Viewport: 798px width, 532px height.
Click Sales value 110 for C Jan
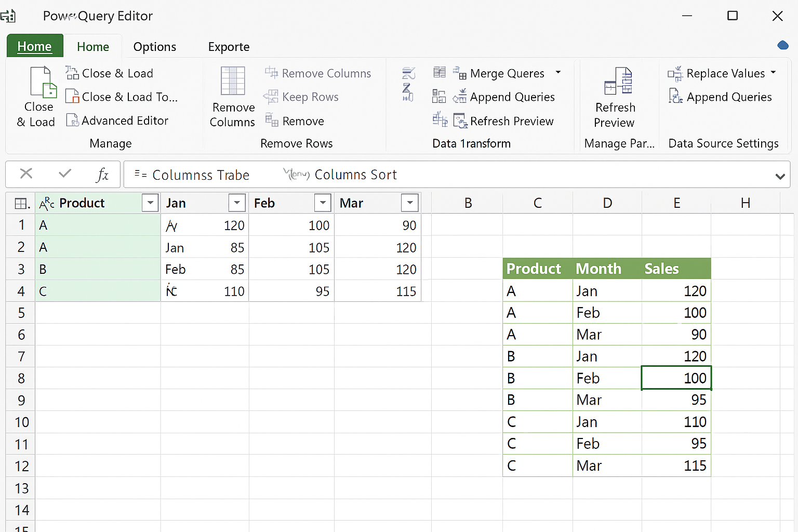point(676,422)
